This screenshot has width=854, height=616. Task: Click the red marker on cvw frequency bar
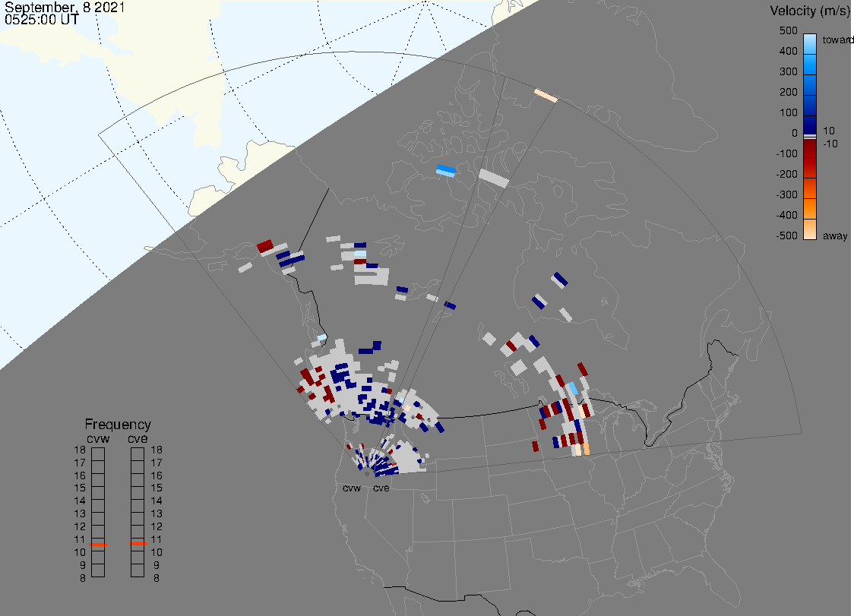tap(98, 545)
